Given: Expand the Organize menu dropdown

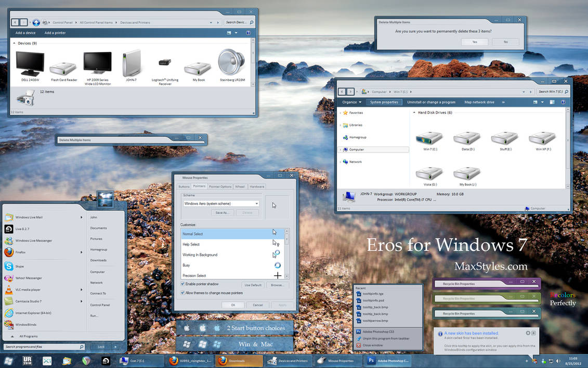Looking at the screenshot, I should (352, 102).
